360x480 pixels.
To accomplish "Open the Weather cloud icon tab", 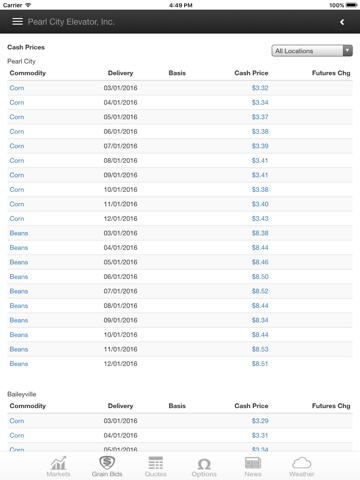I will (x=302, y=466).
